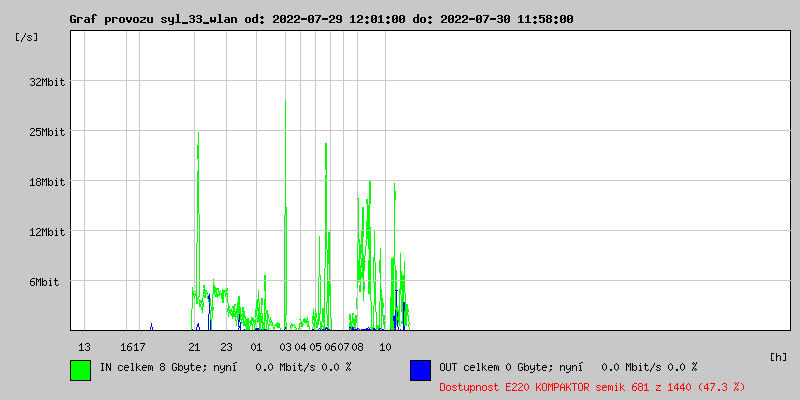This screenshot has height=400, width=800.
Task: Click the [h] hour axis unit label
Action: 778,356
